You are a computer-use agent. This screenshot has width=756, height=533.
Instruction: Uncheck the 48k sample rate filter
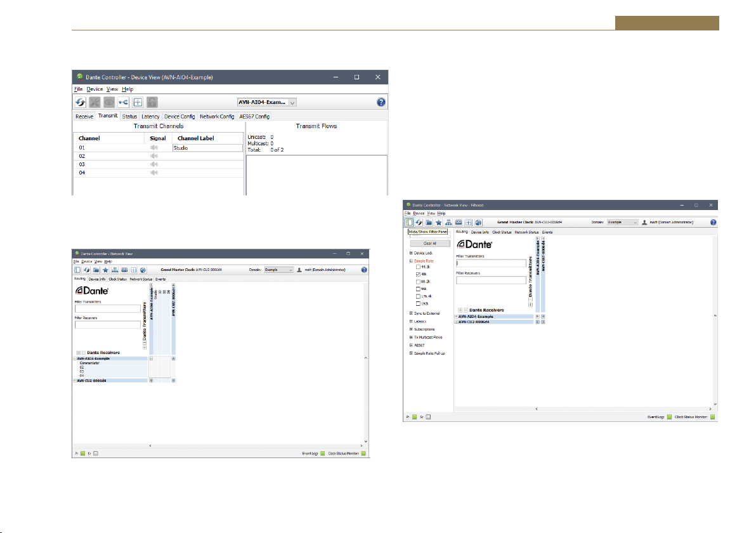pos(418,274)
